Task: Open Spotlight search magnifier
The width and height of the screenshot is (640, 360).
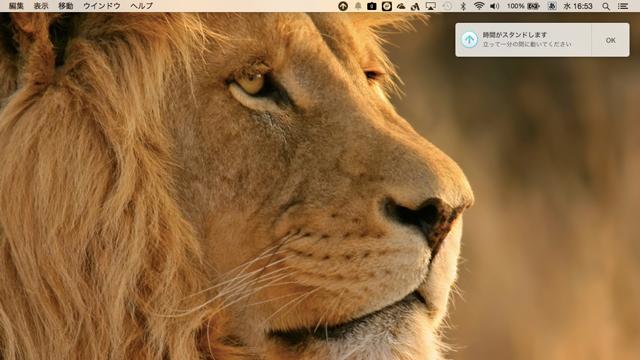Action: (x=606, y=6)
